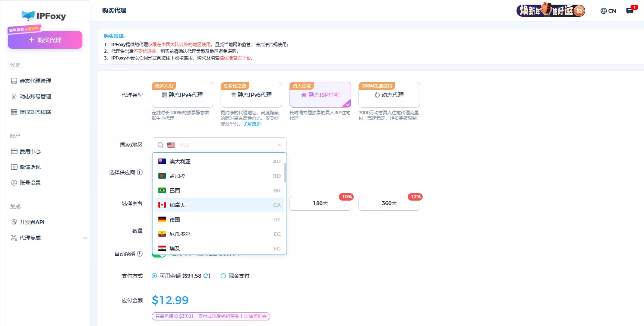This screenshot has width=644, height=326.
Task: Select the 现金支付 radio option
Action: click(223, 276)
